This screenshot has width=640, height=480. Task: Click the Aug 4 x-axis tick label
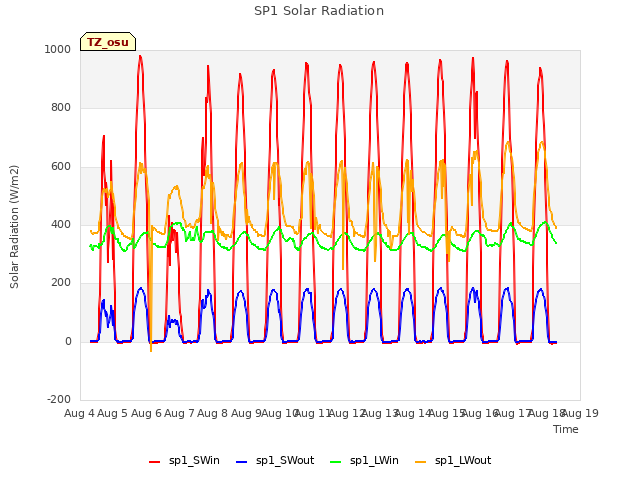click(x=79, y=413)
